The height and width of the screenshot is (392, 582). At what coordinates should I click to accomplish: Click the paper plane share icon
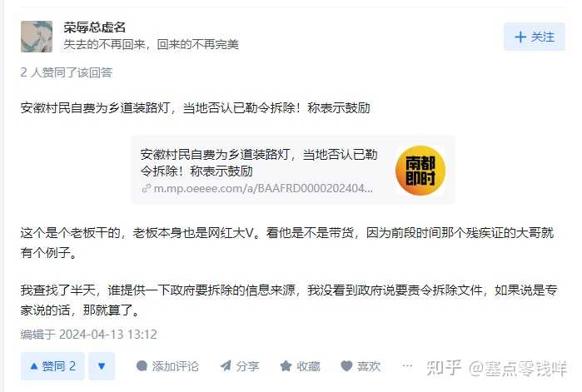(226, 366)
